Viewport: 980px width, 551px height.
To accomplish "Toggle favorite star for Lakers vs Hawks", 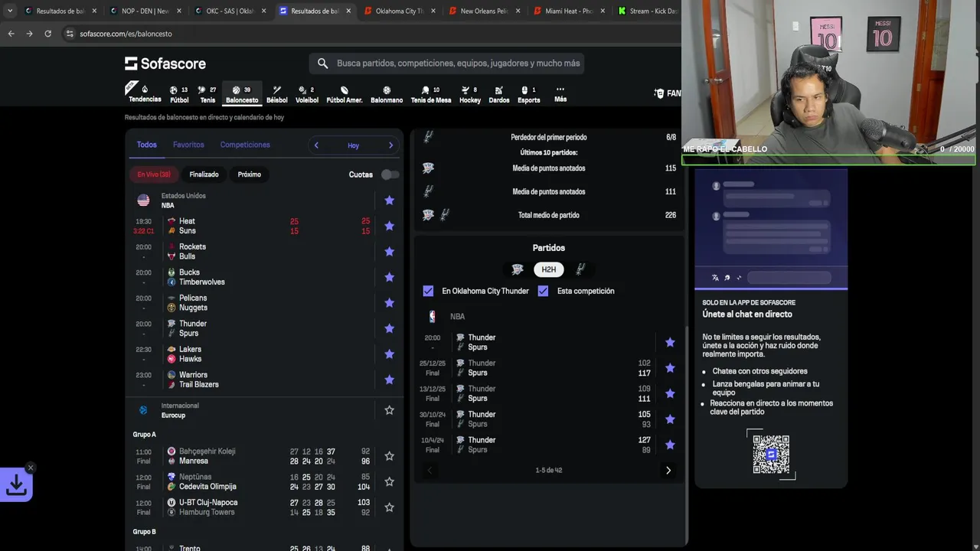I will 389,354.
